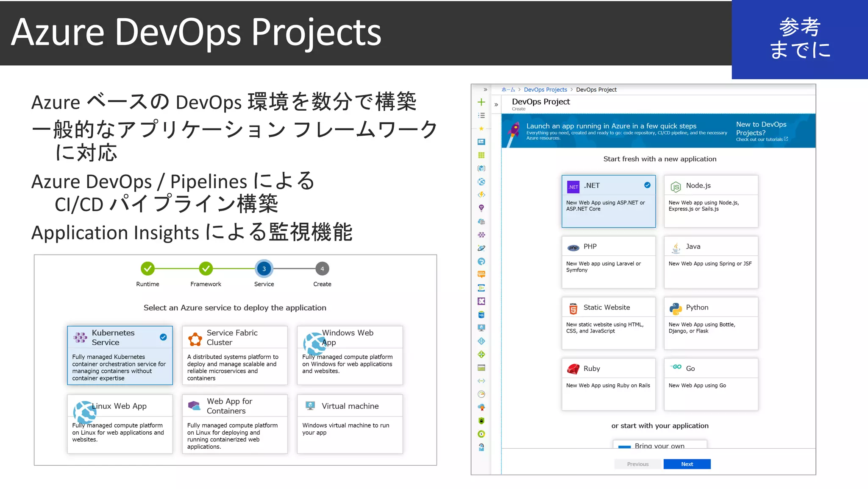Select the Static Website card
This screenshot has height=489, width=868.
point(609,323)
